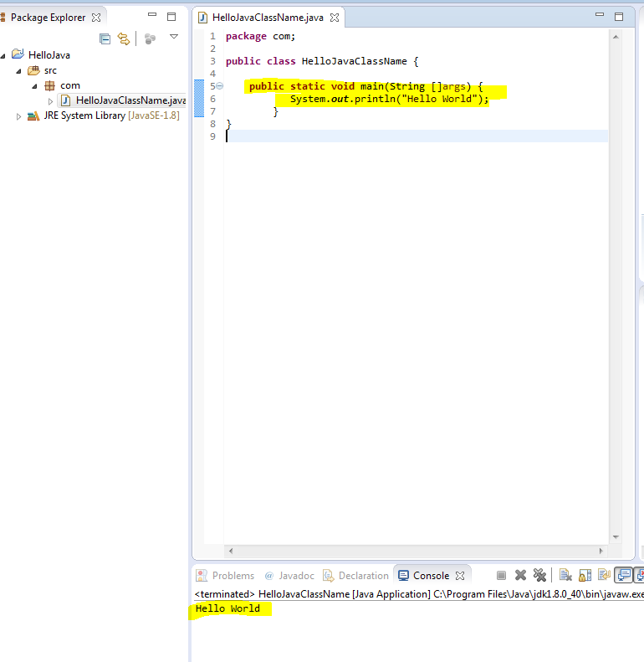
Task: Click editor horizontal scrollbar left arrow
Action: coord(231,551)
